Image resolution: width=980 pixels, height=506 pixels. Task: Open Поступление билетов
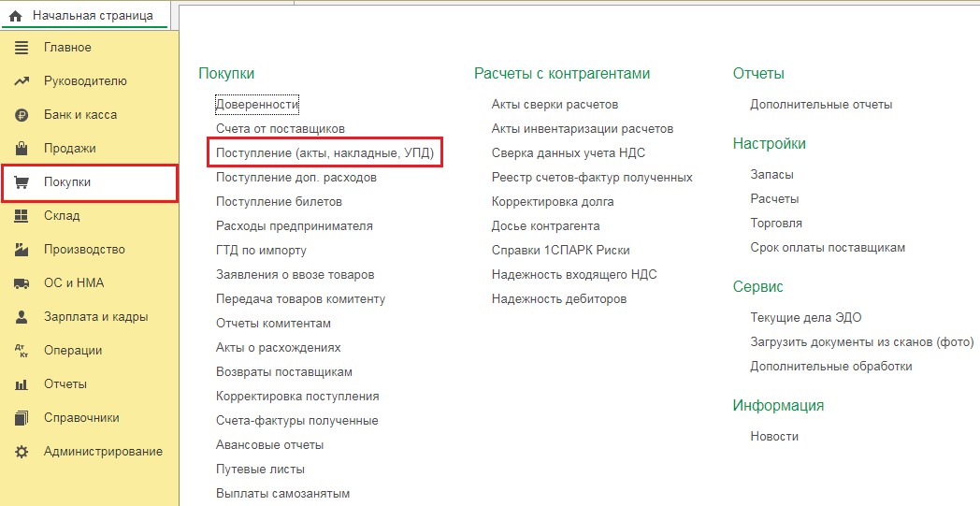pos(279,202)
